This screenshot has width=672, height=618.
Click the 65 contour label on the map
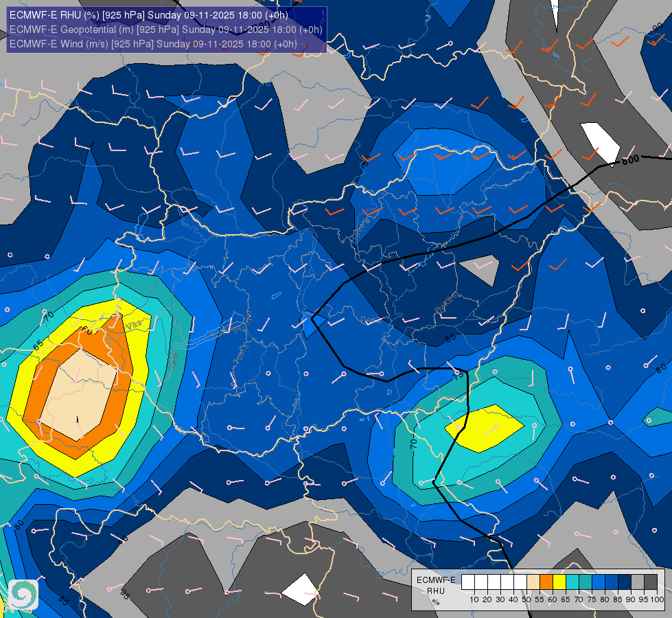pyautogui.click(x=38, y=345)
